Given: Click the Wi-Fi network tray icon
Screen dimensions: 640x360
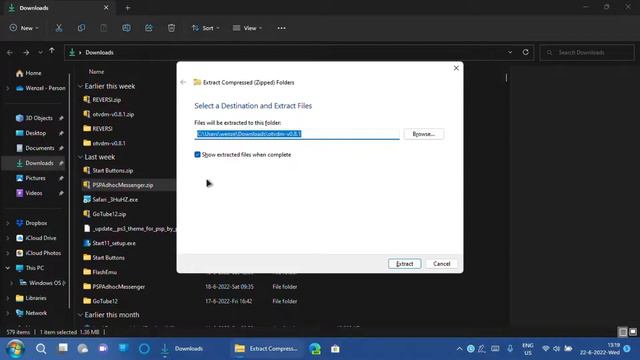Looking at the screenshot, I should [x=545, y=349].
